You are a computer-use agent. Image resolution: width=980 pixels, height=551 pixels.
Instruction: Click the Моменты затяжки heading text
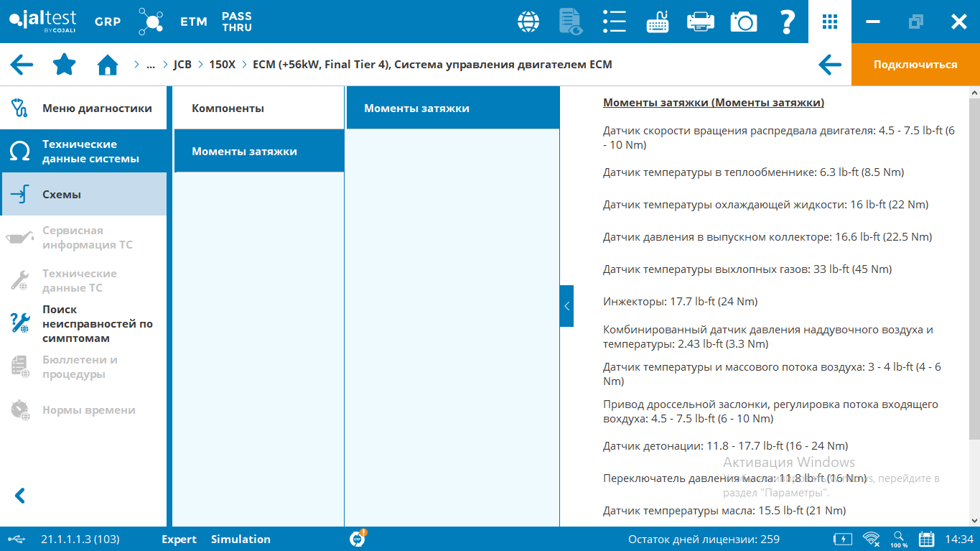tap(714, 103)
